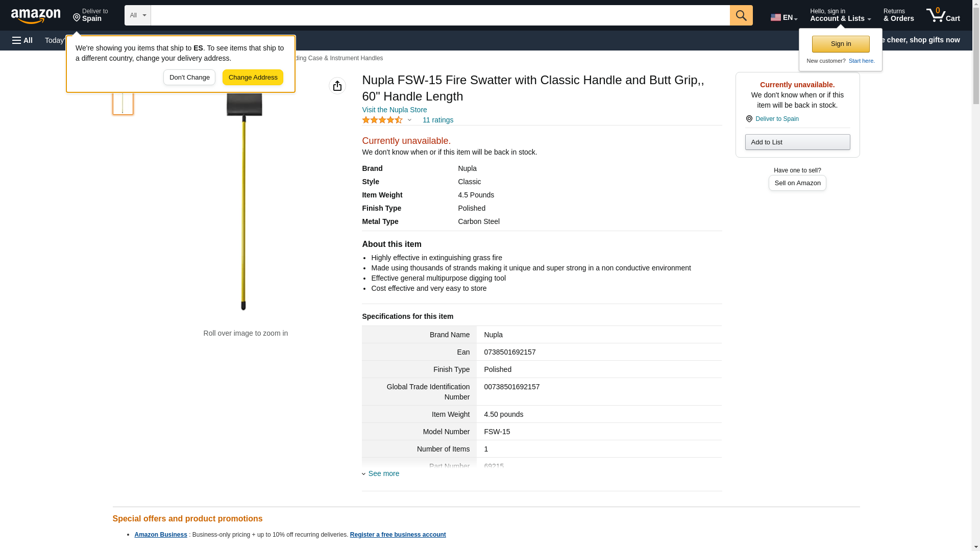Click the Amazon logo
This screenshot has height=551, width=980.
click(36, 16)
